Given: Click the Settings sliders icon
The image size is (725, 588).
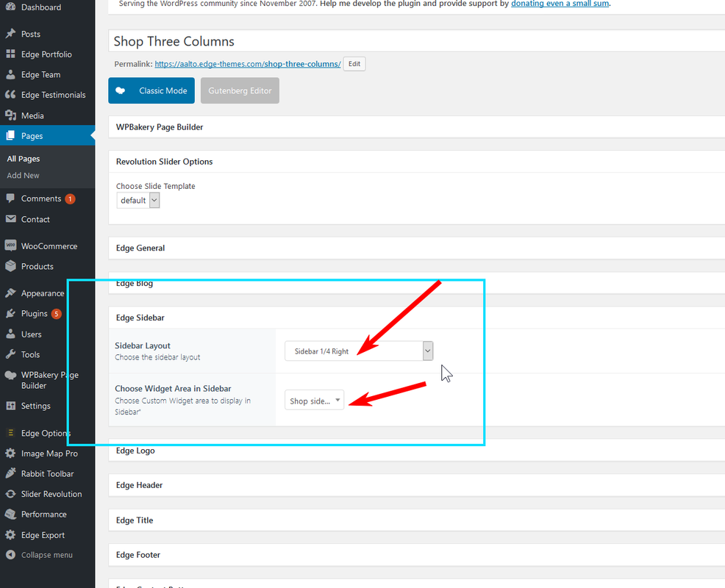Looking at the screenshot, I should coord(10,406).
